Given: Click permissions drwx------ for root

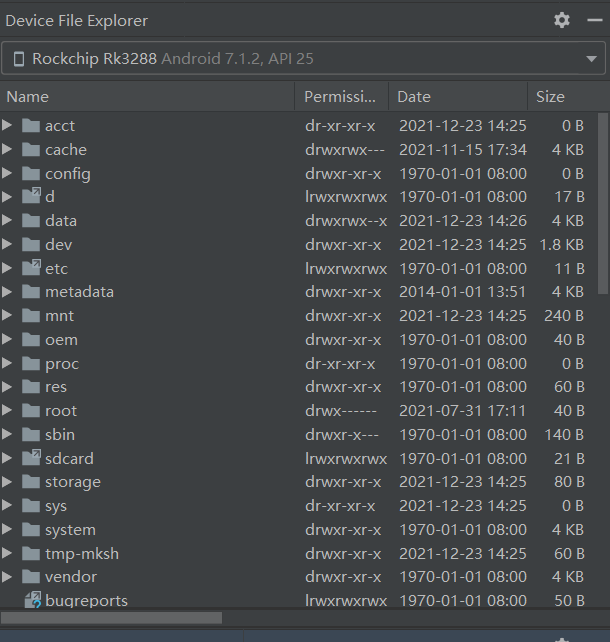Looking at the screenshot, I should 341,411.
